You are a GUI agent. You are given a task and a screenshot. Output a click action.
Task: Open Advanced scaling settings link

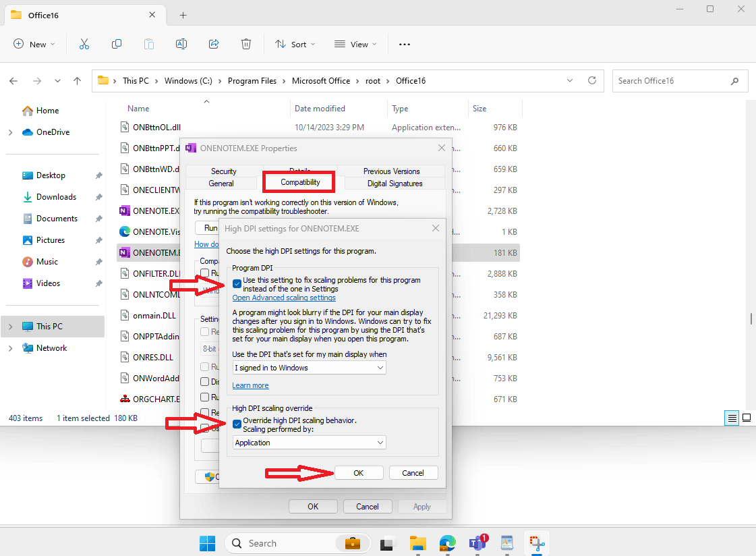click(x=284, y=298)
